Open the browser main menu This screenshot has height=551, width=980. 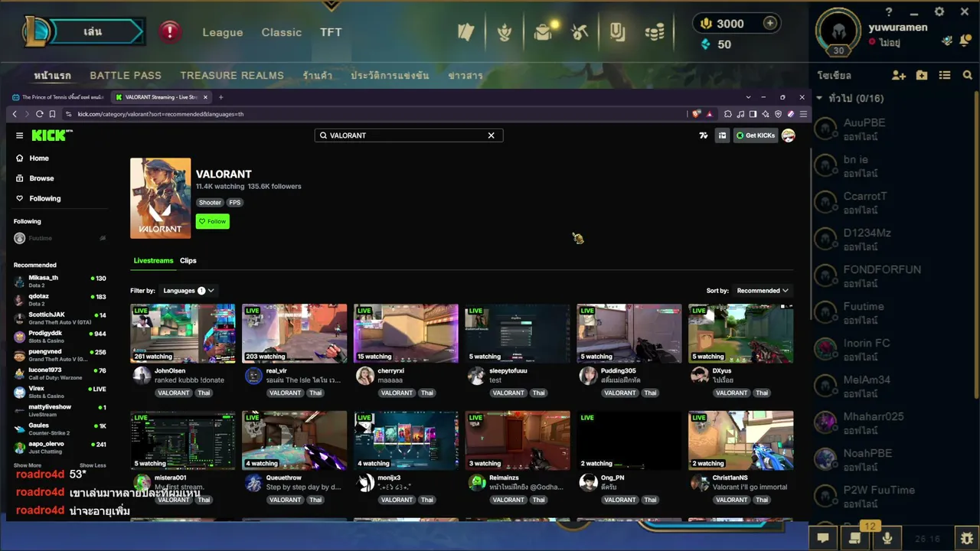point(803,114)
